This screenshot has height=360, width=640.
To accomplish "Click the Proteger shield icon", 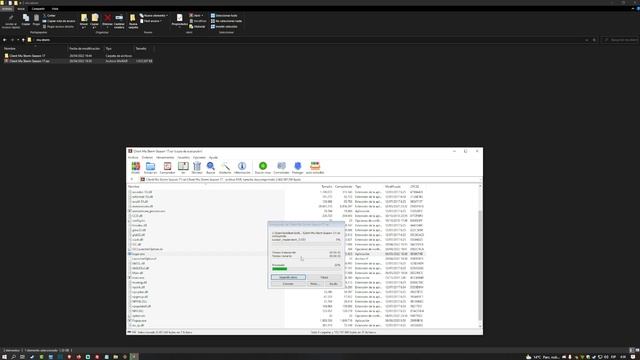I will coord(298,168).
